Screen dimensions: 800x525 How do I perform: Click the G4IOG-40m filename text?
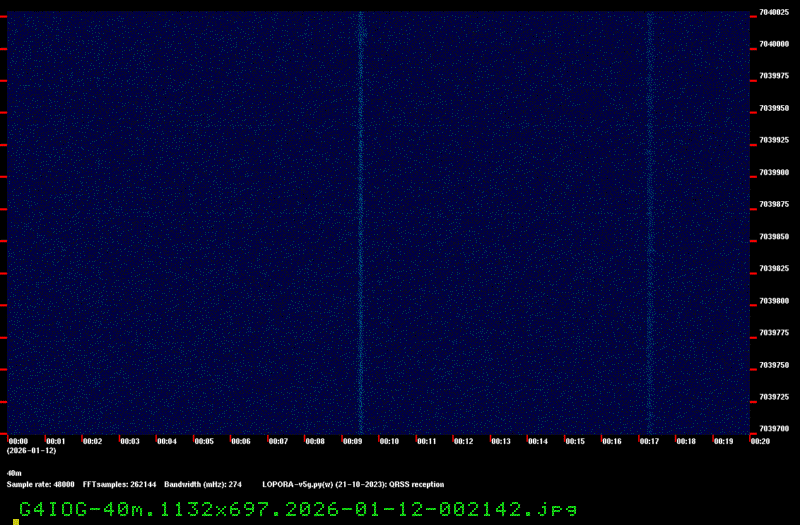tap(297, 508)
